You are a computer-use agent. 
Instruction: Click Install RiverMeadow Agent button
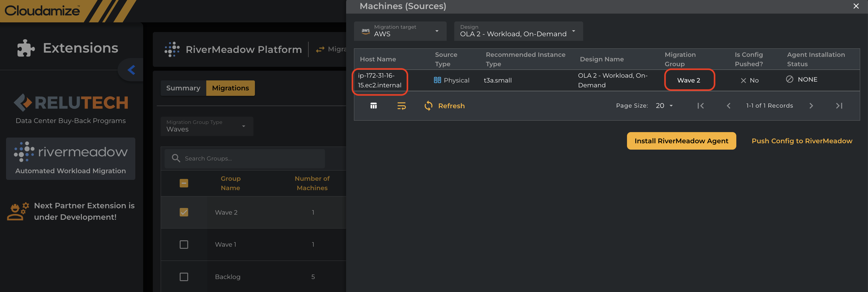tap(681, 141)
